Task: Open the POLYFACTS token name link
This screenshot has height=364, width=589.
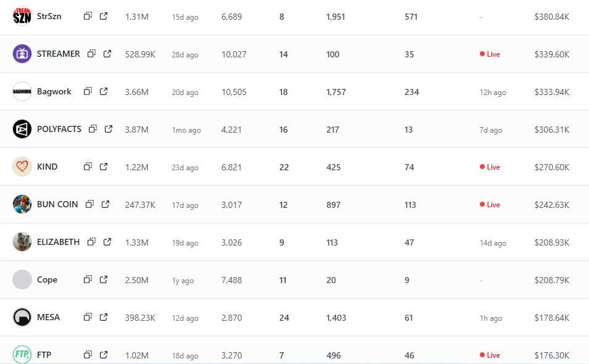Action: tap(59, 129)
